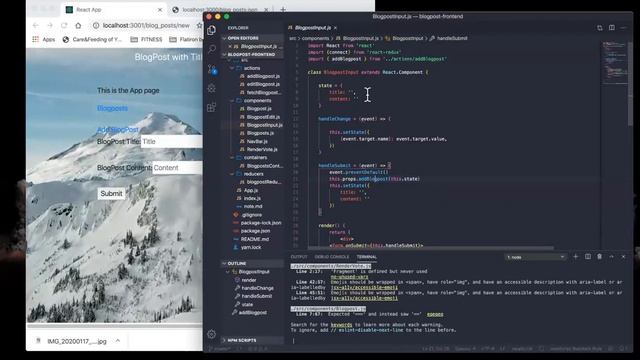This screenshot has width=640, height=360.
Task: Split the terminal panel
Action: (588, 257)
